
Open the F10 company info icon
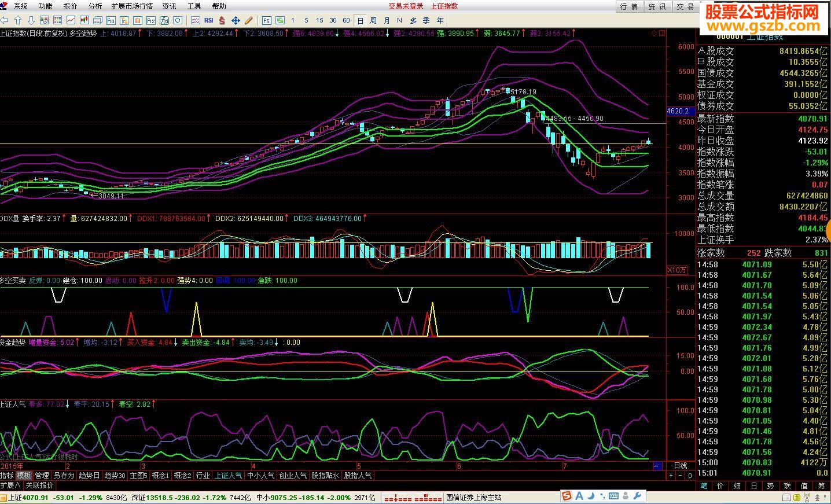[111, 20]
